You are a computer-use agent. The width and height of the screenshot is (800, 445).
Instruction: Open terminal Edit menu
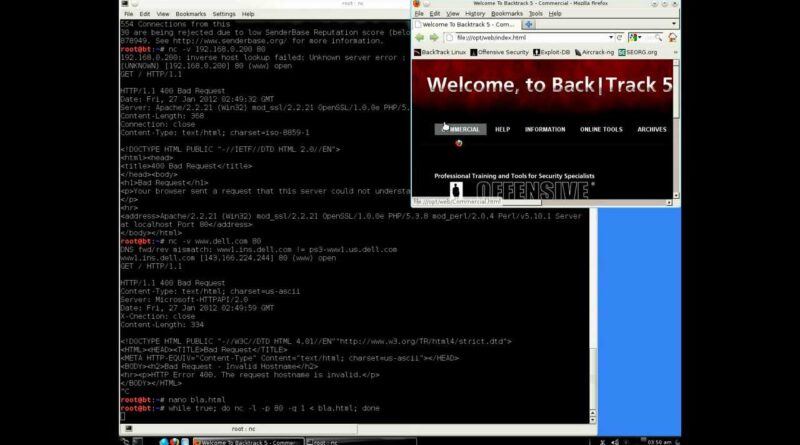pyautogui.click(x=145, y=14)
